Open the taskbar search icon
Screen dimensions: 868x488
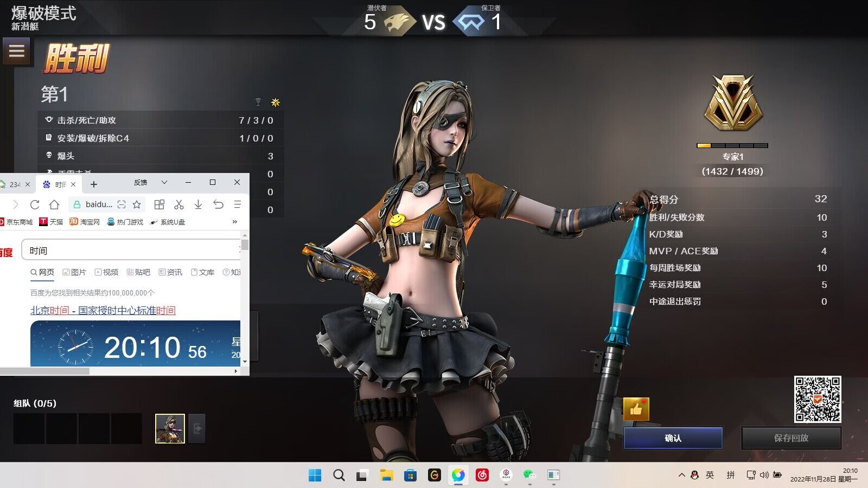point(339,475)
